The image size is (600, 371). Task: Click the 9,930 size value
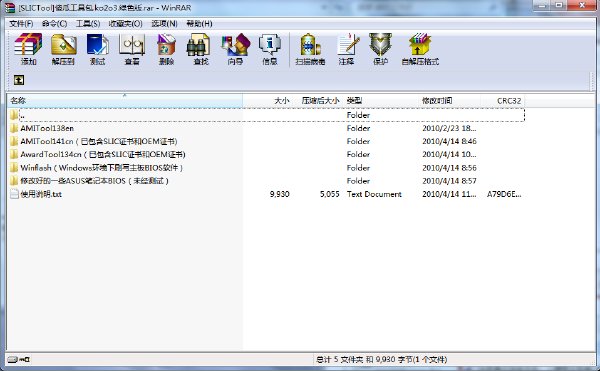(x=279, y=194)
